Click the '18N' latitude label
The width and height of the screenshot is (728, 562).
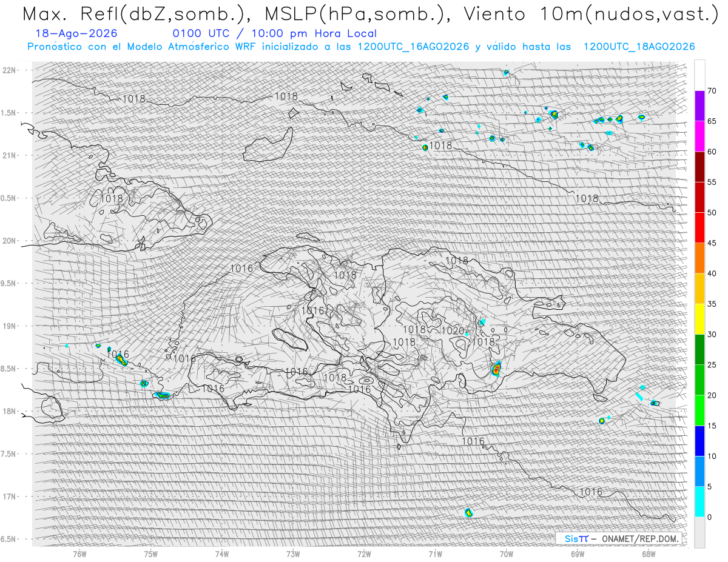(9, 412)
